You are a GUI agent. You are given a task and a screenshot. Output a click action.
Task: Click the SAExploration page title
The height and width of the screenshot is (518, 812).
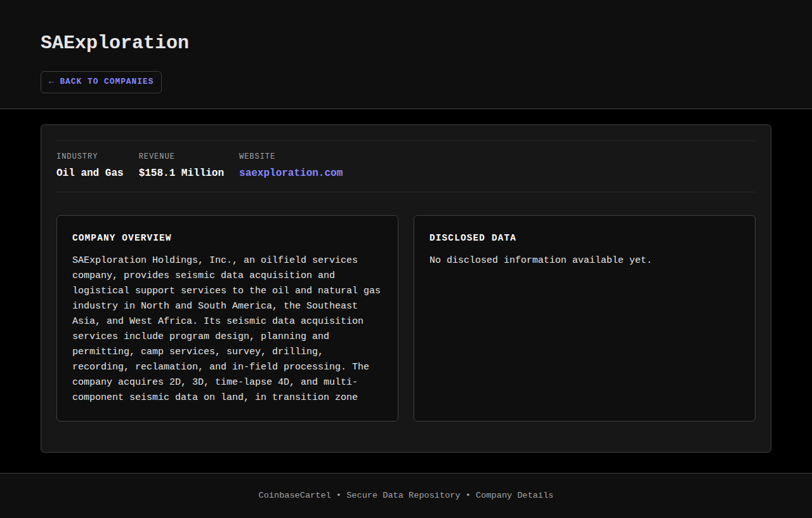115,43
